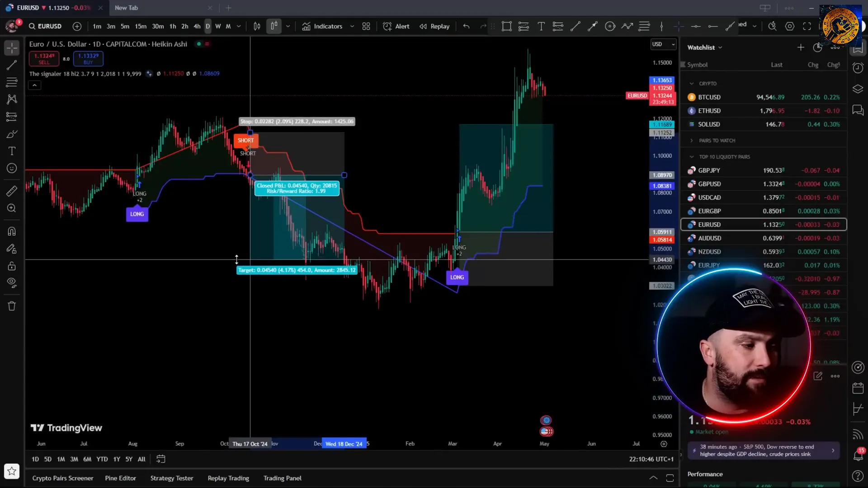The width and height of the screenshot is (868, 488).
Task: Open quick search magnifier in top toolbar
Action: [x=773, y=26]
